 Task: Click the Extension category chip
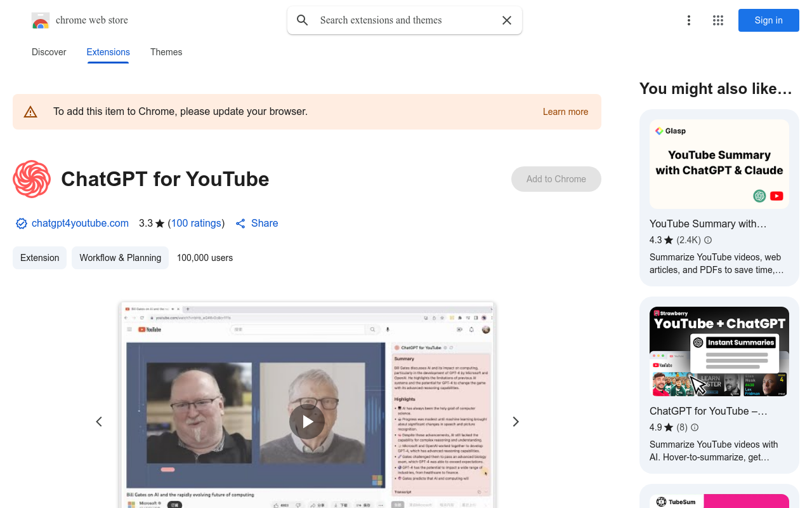tap(40, 258)
